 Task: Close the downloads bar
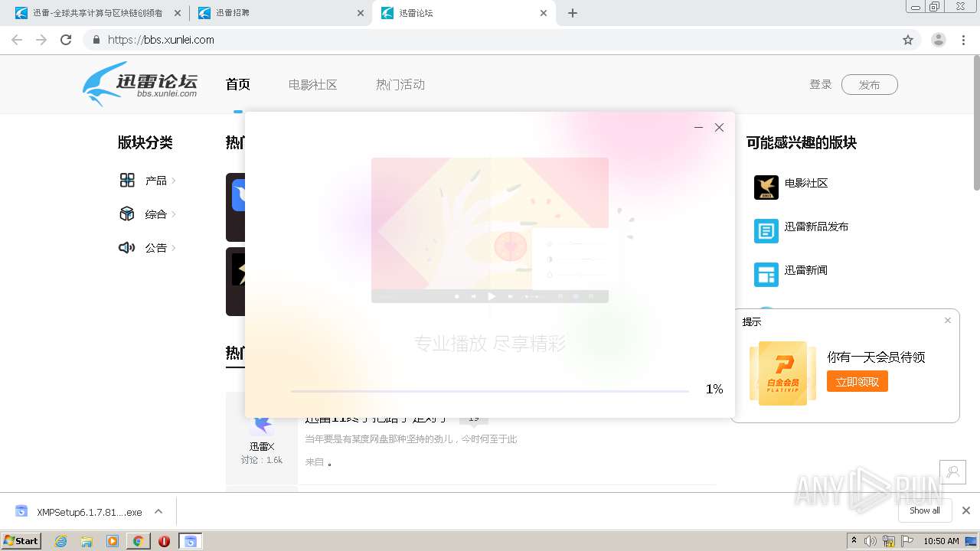(x=966, y=510)
